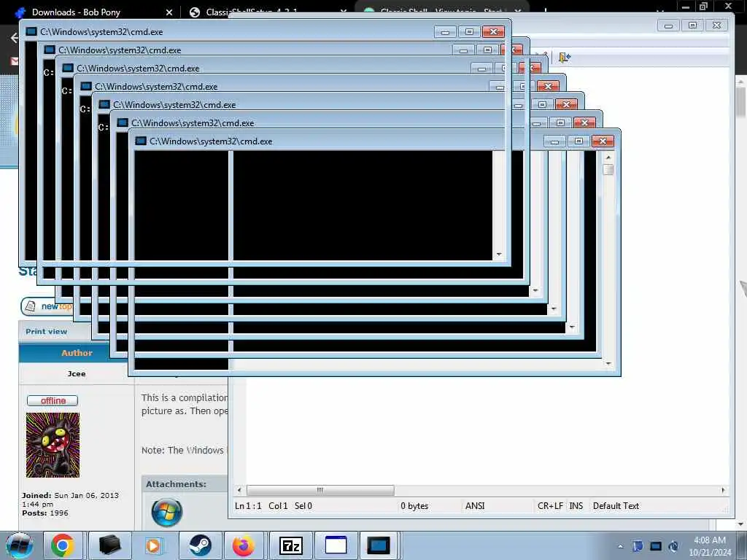Screen dimensions: 747x560
Task: Open the Windows Start orb
Action: pyautogui.click(x=19, y=545)
